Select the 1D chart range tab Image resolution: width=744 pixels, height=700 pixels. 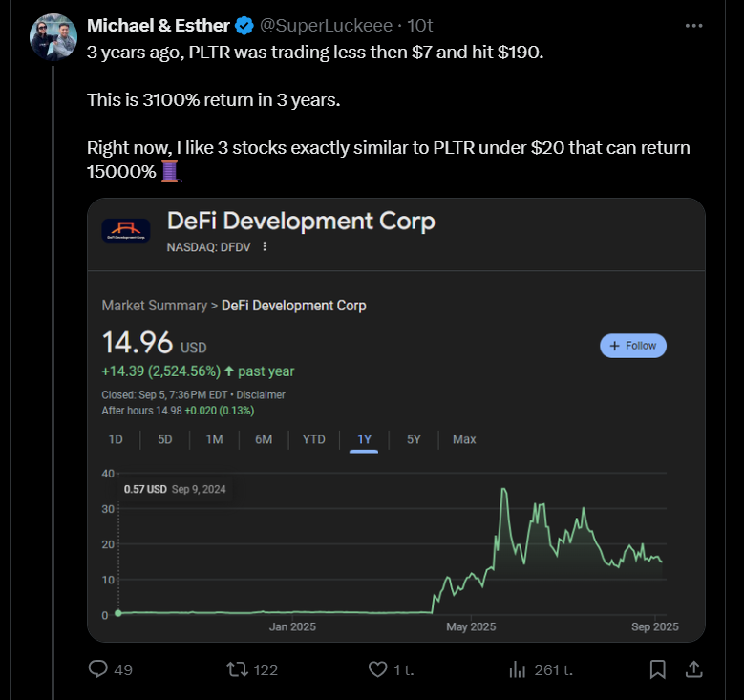(116, 439)
